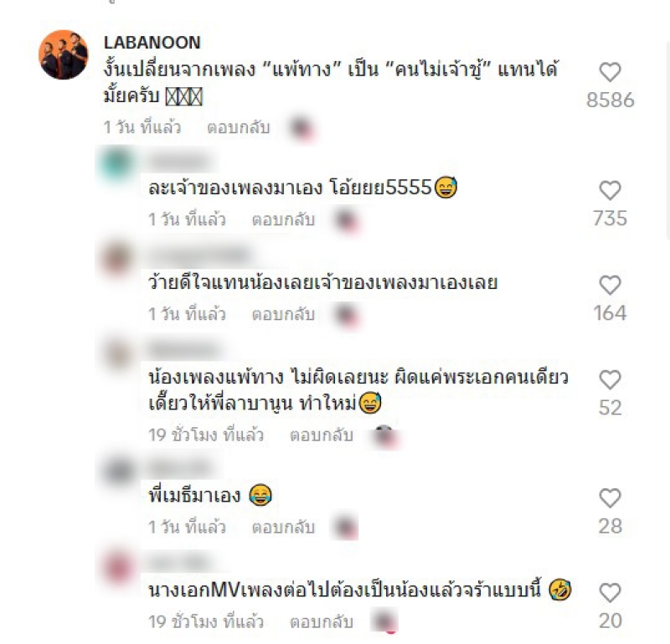Viewport: 670px width, 644px height.
Task: Like the comment with 735 likes
Action: (610, 190)
